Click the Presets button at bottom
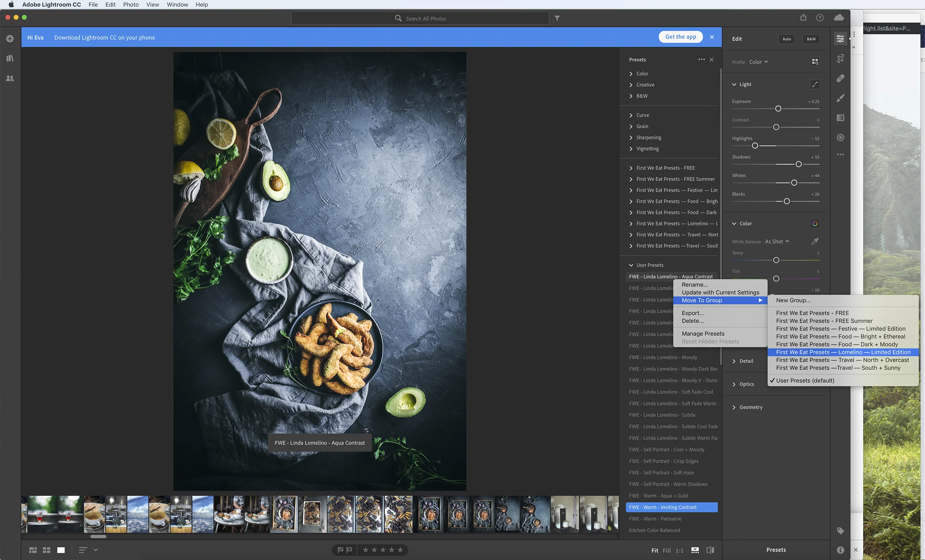This screenshot has width=925, height=560. pyautogui.click(x=776, y=550)
